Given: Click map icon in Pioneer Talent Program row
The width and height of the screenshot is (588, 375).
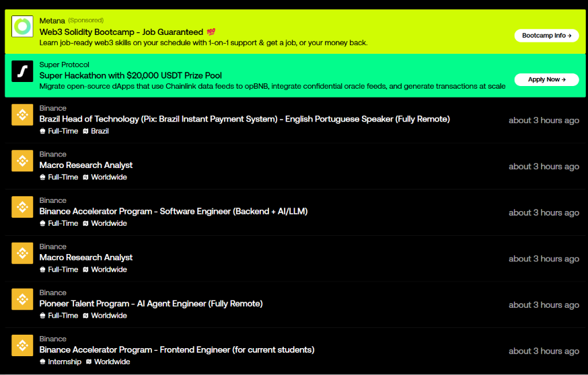Looking at the screenshot, I should pos(85,316).
